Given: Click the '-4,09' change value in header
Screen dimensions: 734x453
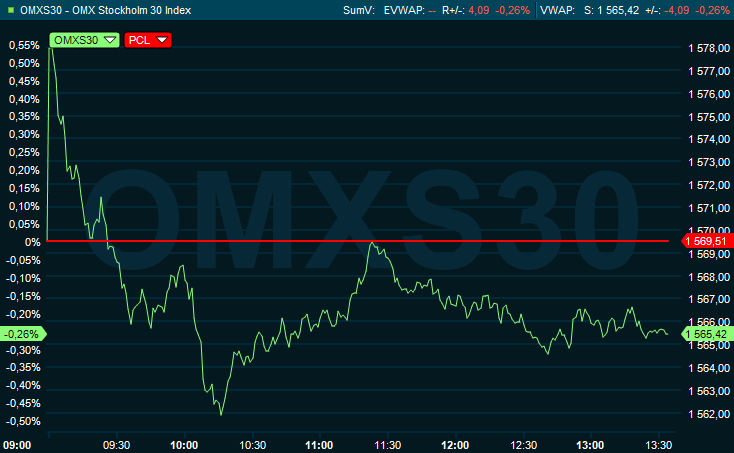Looking at the screenshot, I should 676,10.
